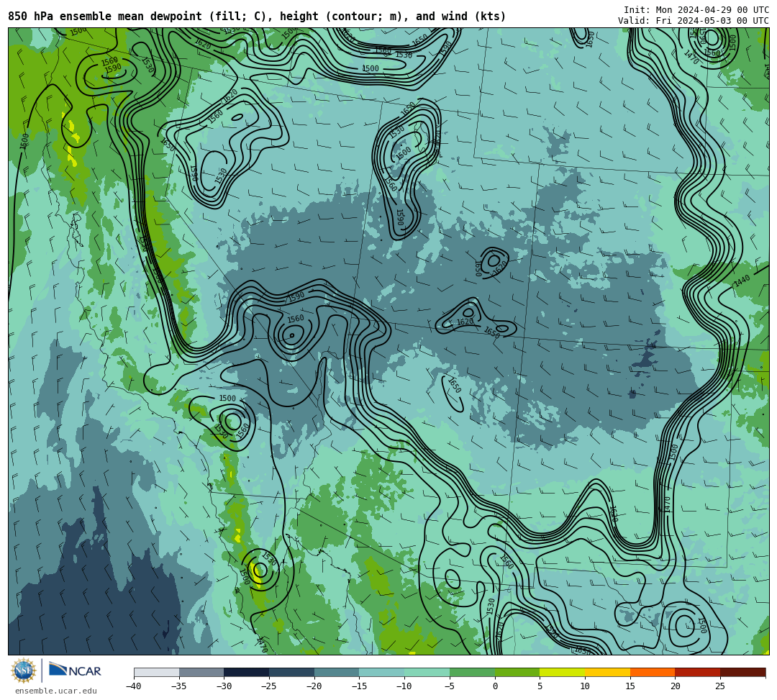Pick the yellow-green 5 to 10 colorbar segment
This screenshot has height=700, width=777.
pyautogui.click(x=563, y=672)
